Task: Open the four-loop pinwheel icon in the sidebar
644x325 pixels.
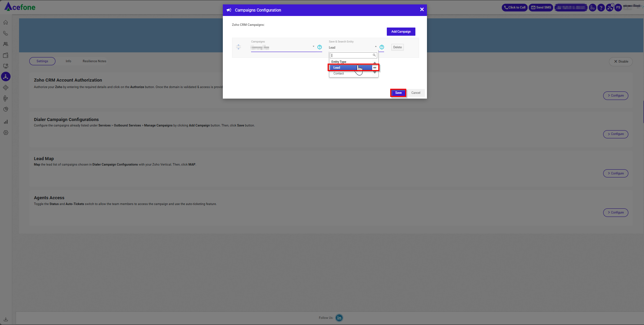Action: 5,88
